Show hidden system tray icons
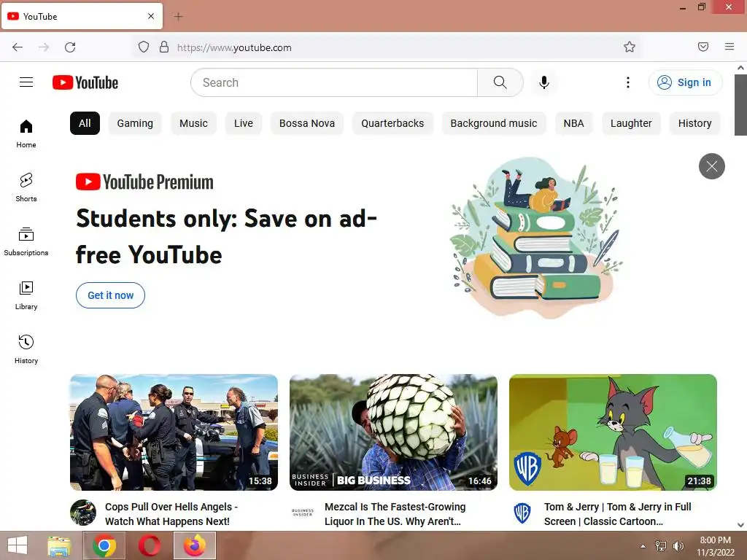 coord(643,546)
